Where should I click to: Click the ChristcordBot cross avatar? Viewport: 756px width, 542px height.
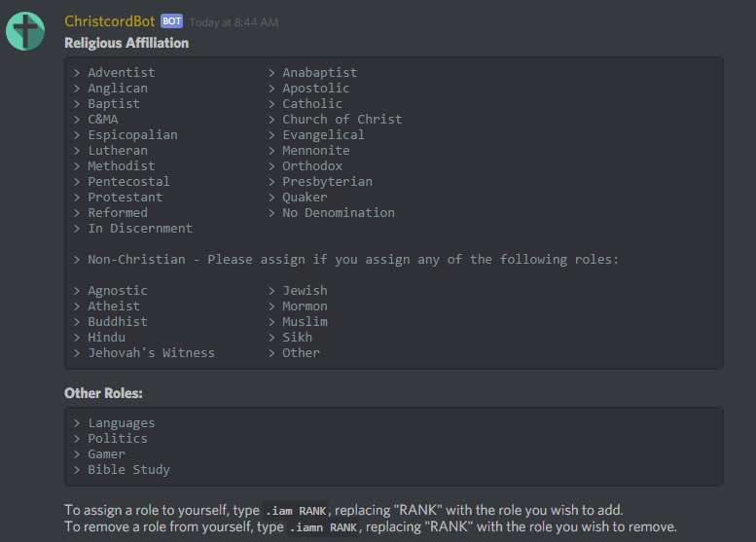click(25, 31)
